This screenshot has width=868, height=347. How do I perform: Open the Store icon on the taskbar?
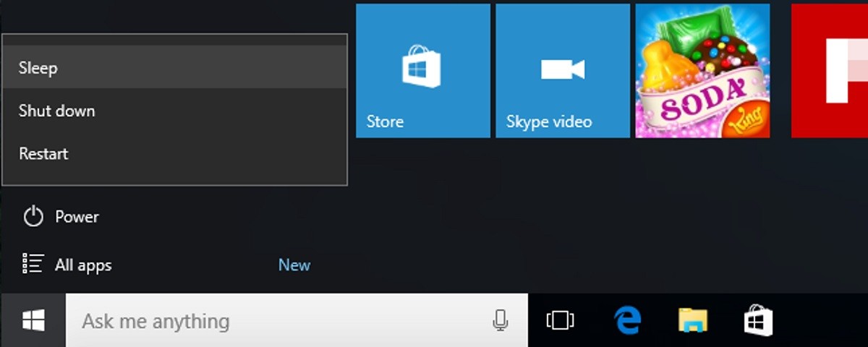click(x=759, y=320)
